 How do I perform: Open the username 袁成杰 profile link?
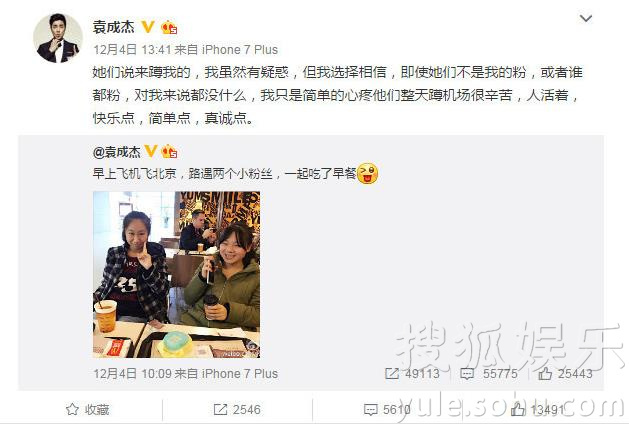pyautogui.click(x=114, y=27)
